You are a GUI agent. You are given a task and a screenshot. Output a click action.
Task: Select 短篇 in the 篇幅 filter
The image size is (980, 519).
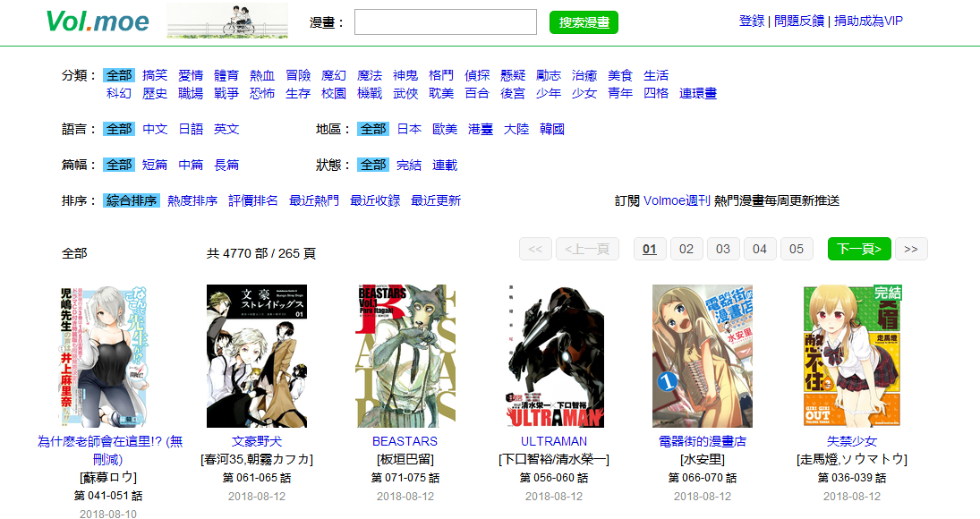click(x=154, y=165)
